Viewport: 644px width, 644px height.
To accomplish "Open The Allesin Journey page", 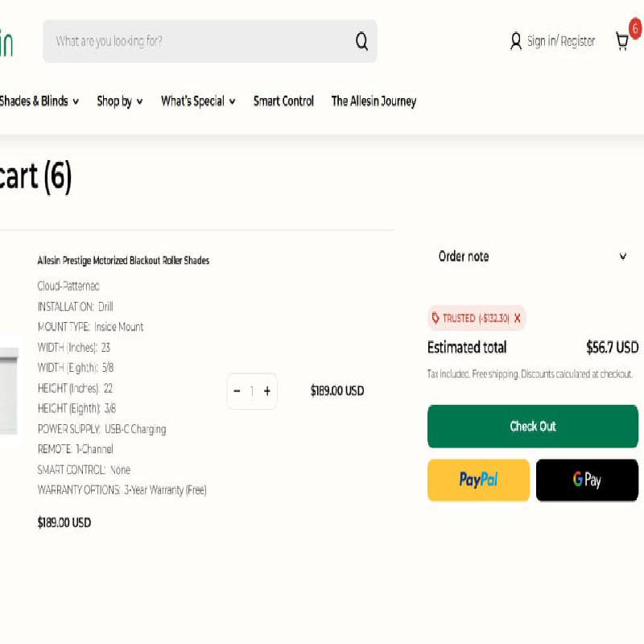I will click(x=374, y=101).
